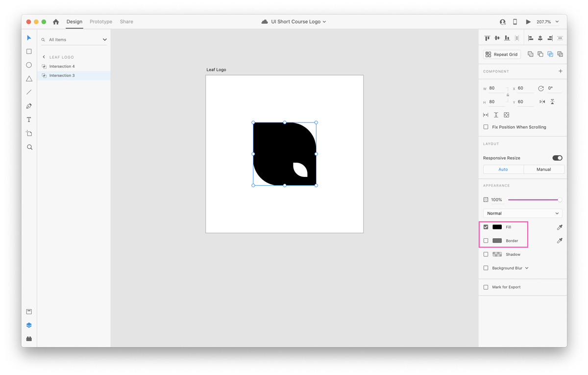Enable the Border checkbox

[486, 241]
